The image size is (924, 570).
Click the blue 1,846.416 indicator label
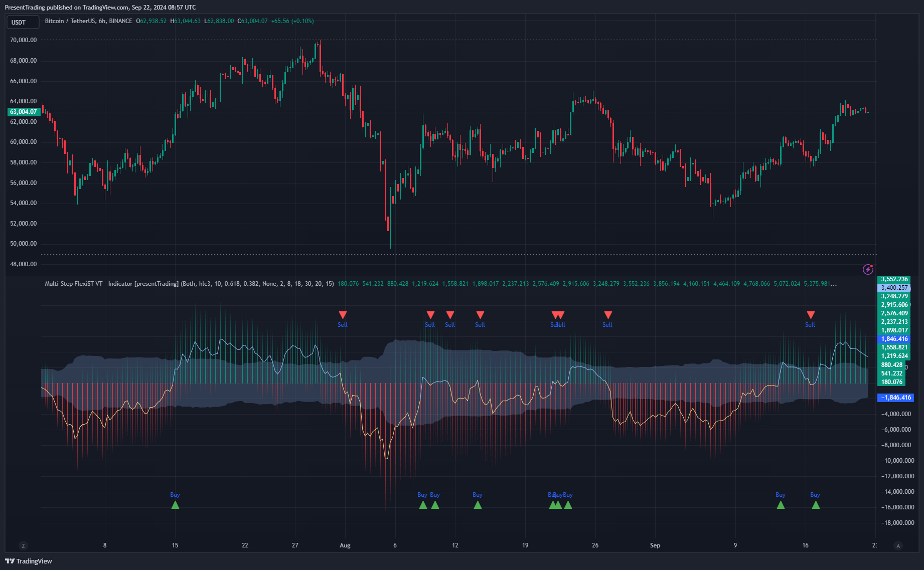coord(894,339)
